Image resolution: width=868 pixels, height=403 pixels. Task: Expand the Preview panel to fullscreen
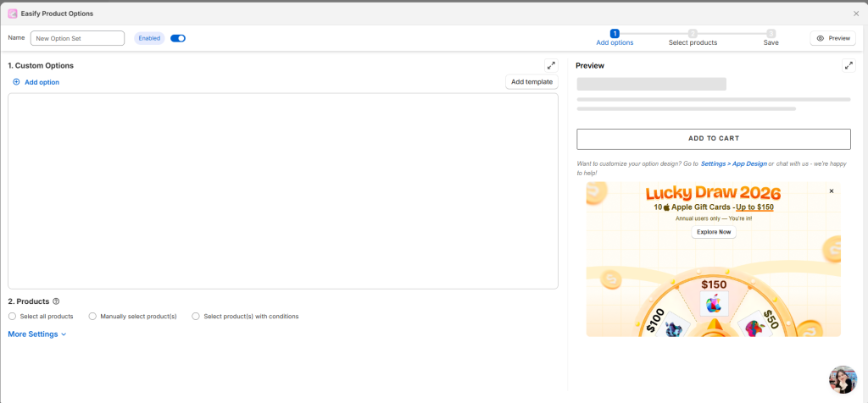coord(849,65)
